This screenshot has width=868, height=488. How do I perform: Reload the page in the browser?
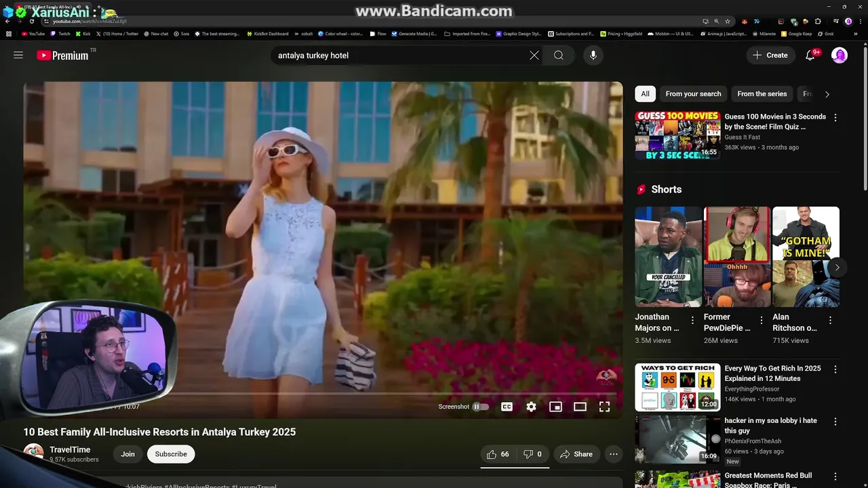tap(31, 22)
